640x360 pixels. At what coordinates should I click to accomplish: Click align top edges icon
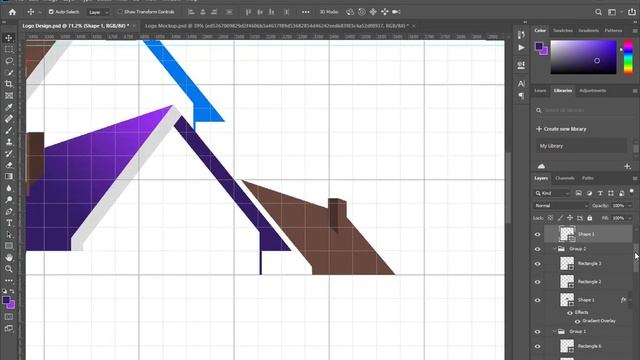click(248, 12)
